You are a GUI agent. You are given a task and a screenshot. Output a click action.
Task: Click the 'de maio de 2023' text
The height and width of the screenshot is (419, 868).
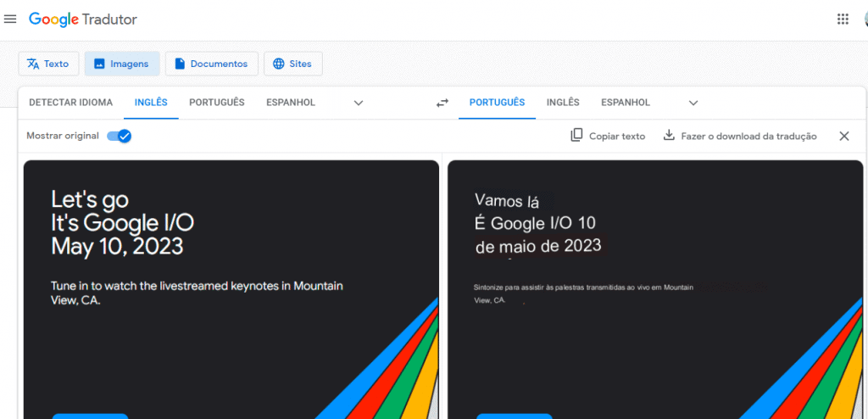(538, 245)
